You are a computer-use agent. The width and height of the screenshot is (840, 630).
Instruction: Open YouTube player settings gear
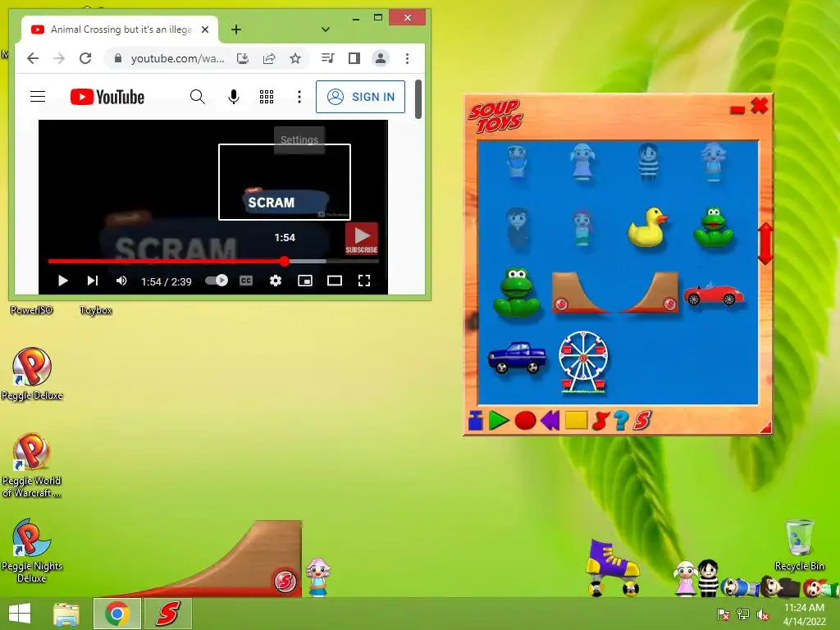pyautogui.click(x=276, y=281)
